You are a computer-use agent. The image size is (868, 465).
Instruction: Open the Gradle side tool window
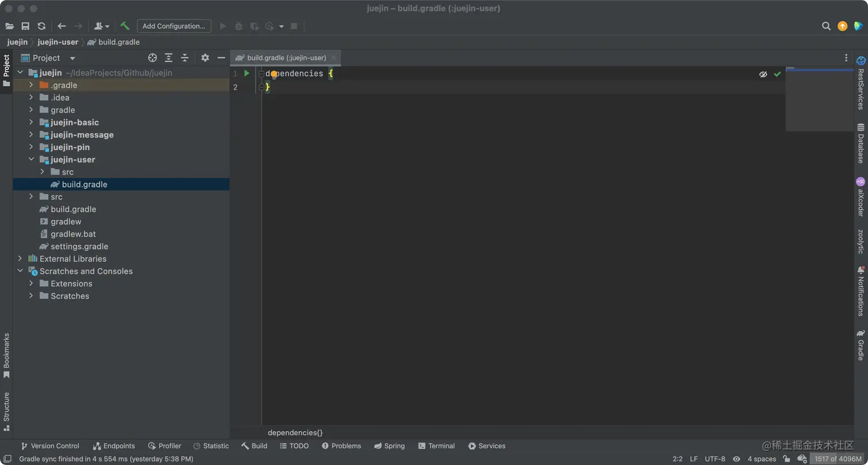point(861,344)
